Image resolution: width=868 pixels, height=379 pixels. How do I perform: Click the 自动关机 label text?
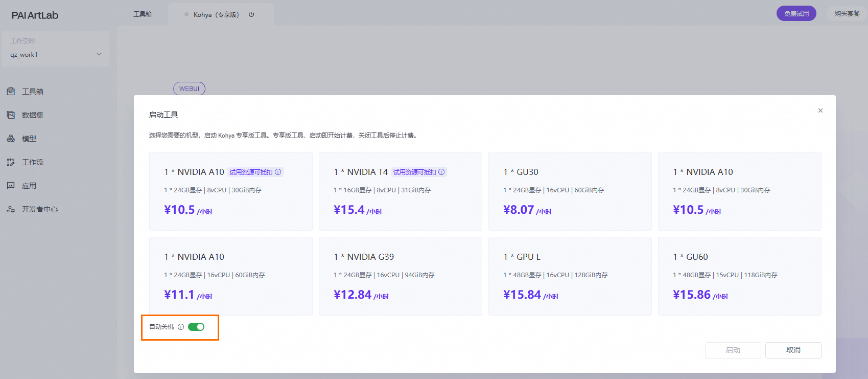point(161,327)
